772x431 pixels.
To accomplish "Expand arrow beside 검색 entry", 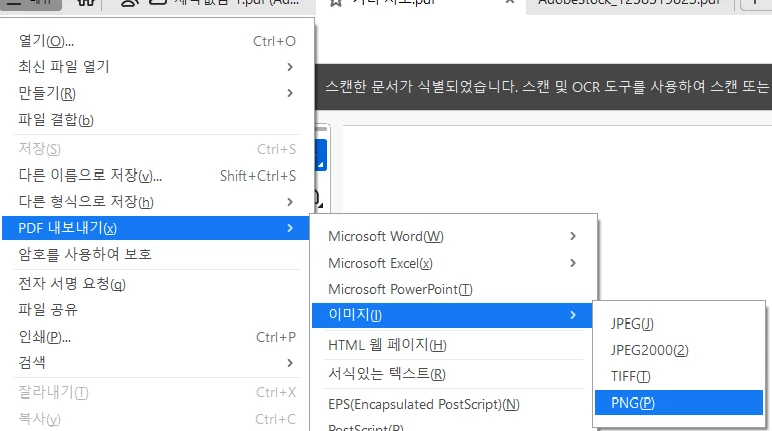I will pyautogui.click(x=290, y=363).
